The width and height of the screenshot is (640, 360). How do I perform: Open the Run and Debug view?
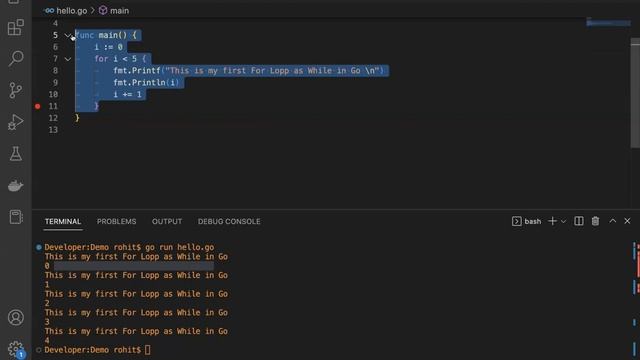16,122
